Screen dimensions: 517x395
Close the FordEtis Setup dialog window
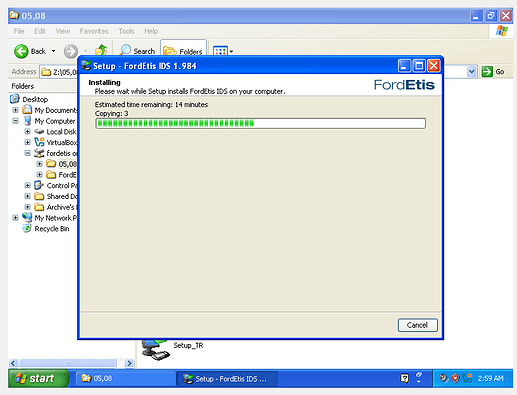click(x=434, y=66)
